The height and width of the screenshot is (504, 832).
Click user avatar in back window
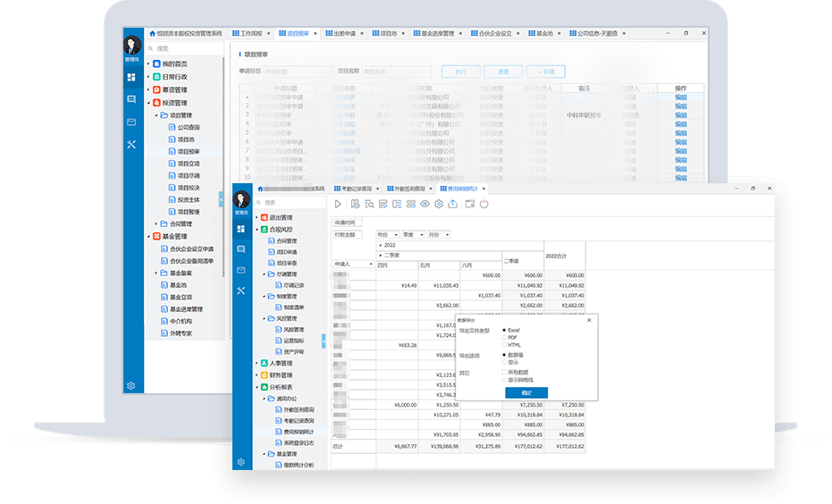[x=132, y=46]
